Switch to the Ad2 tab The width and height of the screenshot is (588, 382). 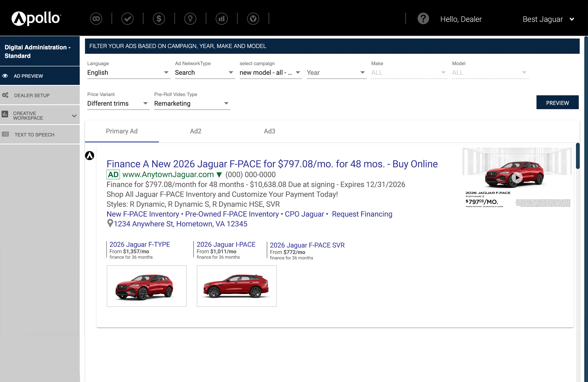pos(195,131)
